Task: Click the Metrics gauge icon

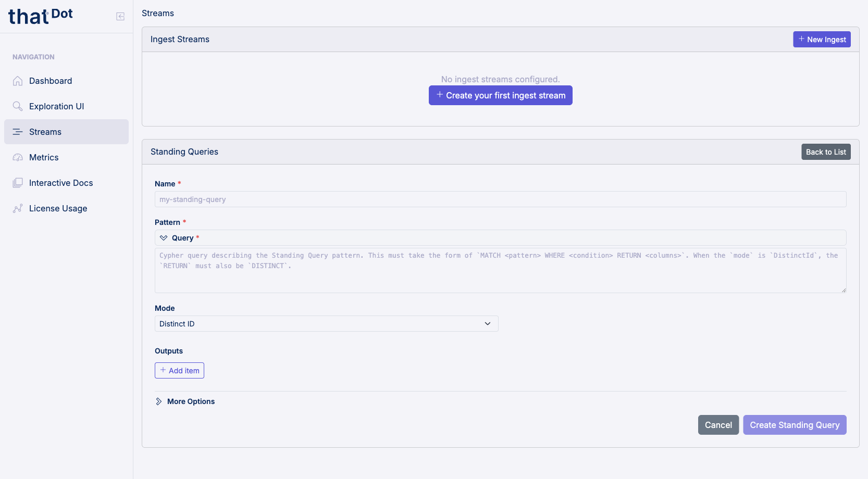Action: click(18, 157)
